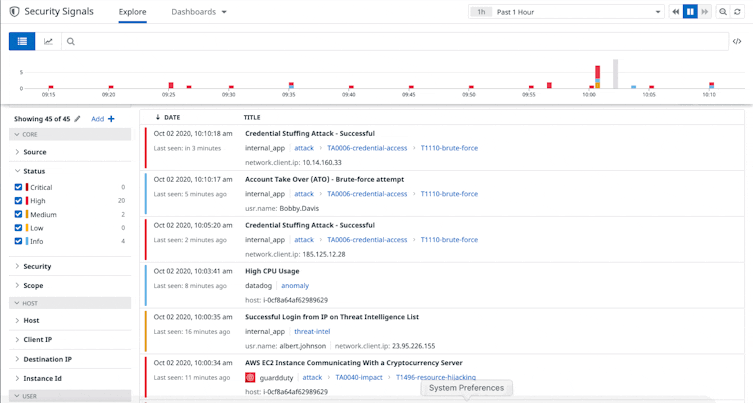Zoom out the time range magnifier icon
Screen dimensions: 753x403
pyautogui.click(x=722, y=12)
